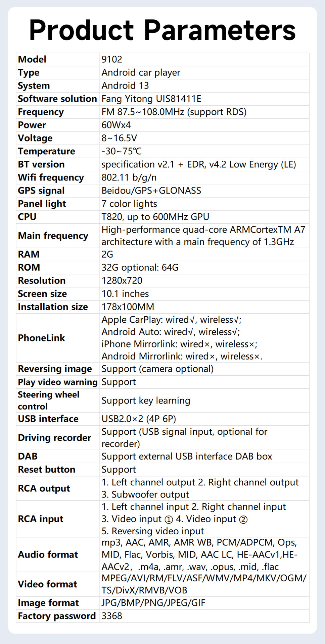325x644 pixels.
Task: Select the factory password 3368
Action: tap(112, 616)
